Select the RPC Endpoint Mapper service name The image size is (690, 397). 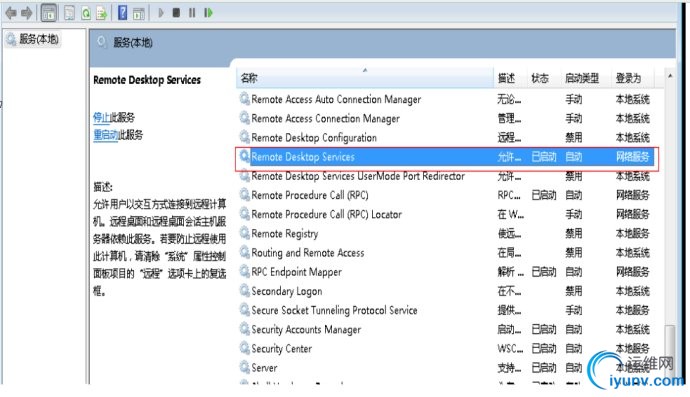(297, 272)
